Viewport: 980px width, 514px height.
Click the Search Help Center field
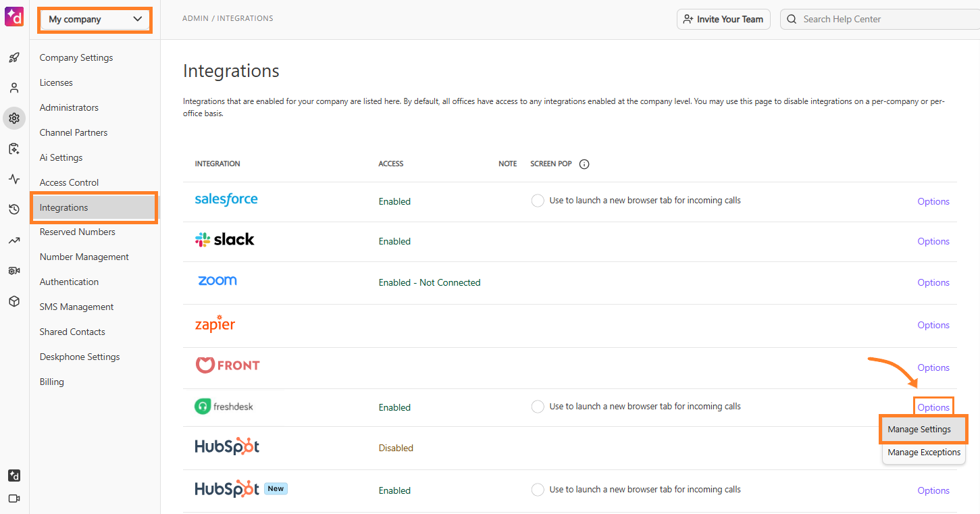pyautogui.click(x=880, y=19)
